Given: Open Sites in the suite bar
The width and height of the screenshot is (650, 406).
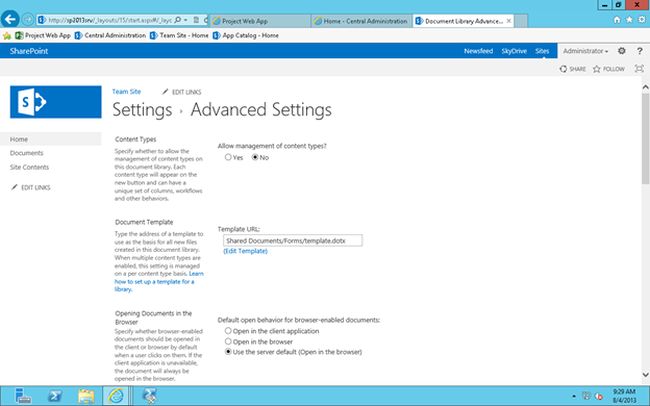Looking at the screenshot, I should pos(542,51).
